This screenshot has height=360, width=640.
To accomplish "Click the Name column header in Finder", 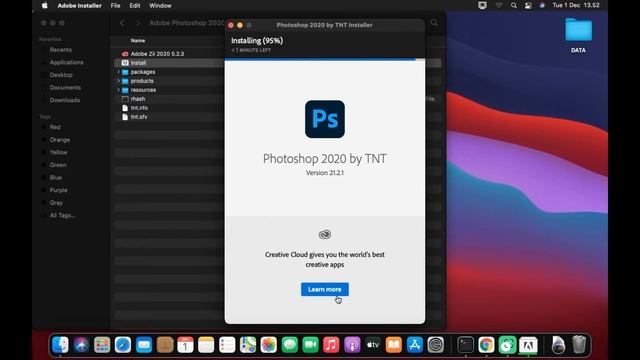I will click(138, 40).
